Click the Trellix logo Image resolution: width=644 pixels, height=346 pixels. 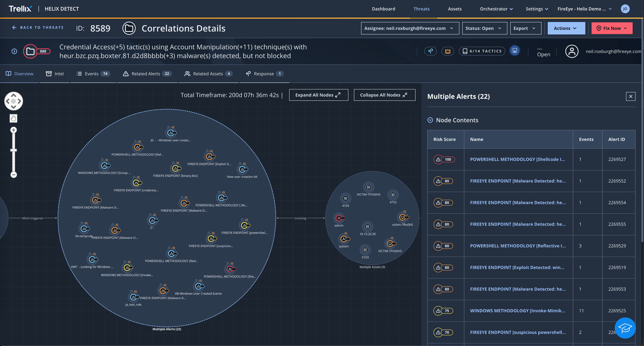click(x=20, y=9)
